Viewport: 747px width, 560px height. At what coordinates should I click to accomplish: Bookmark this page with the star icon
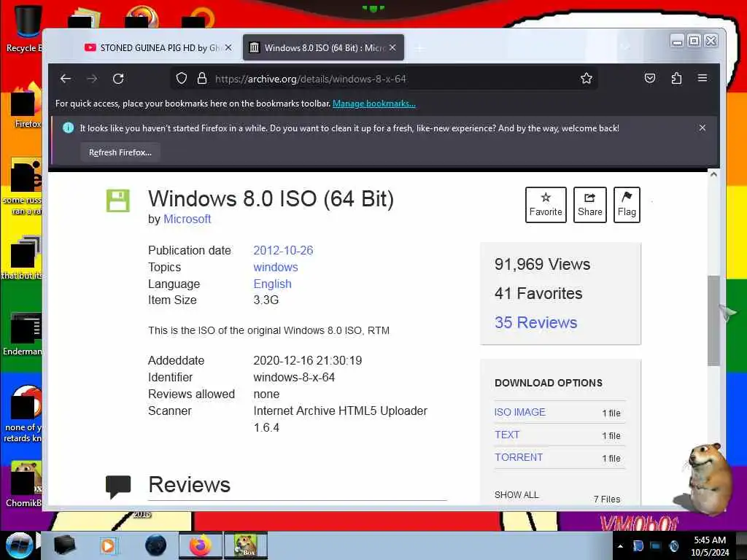click(x=587, y=78)
